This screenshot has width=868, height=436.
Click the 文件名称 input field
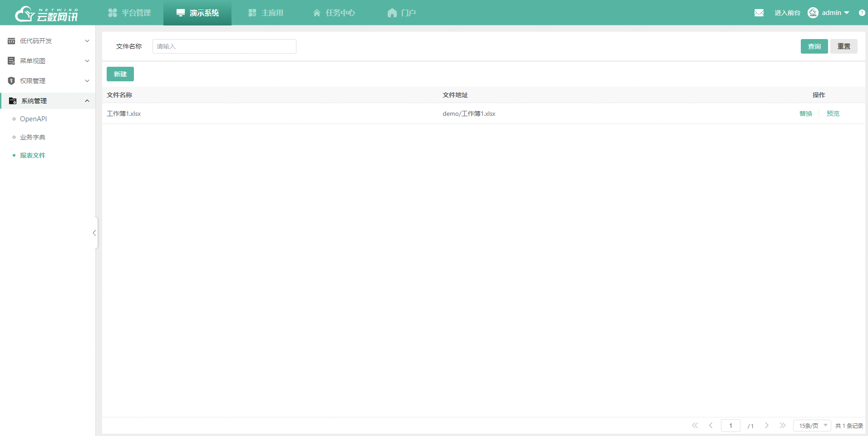224,46
